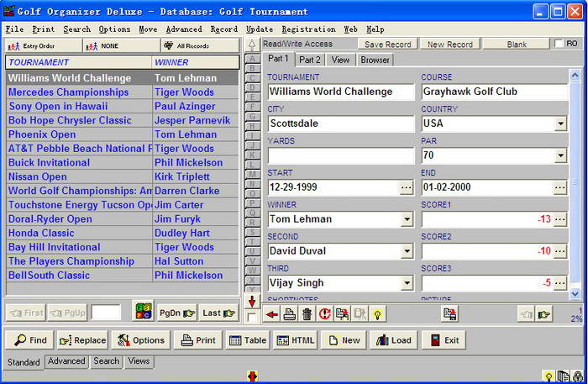Toggle the RO read-only checkbox
The height and width of the screenshot is (384, 588).
click(559, 44)
